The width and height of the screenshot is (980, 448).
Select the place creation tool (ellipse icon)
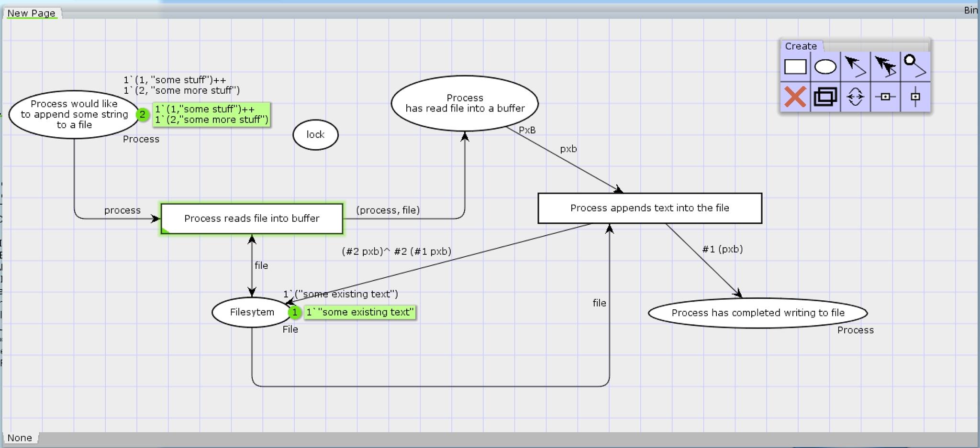point(826,66)
